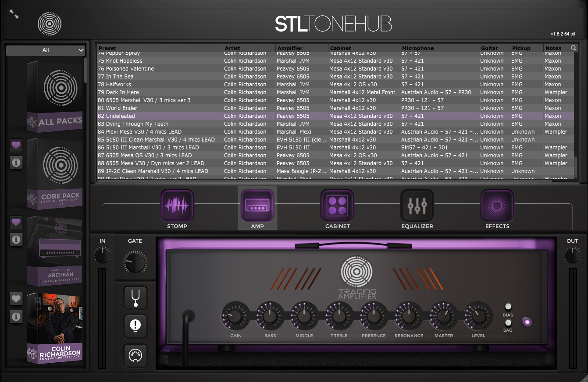Open the MIDI settings icon

pyautogui.click(x=135, y=356)
